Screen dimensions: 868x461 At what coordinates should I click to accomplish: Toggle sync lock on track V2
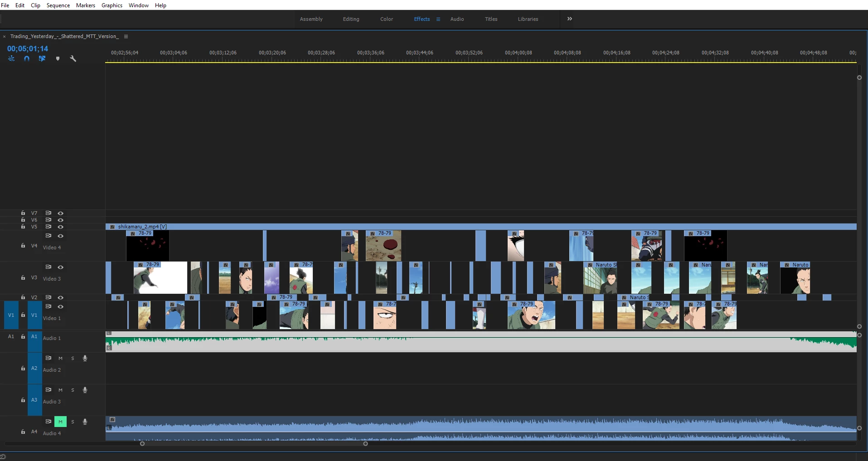click(48, 297)
